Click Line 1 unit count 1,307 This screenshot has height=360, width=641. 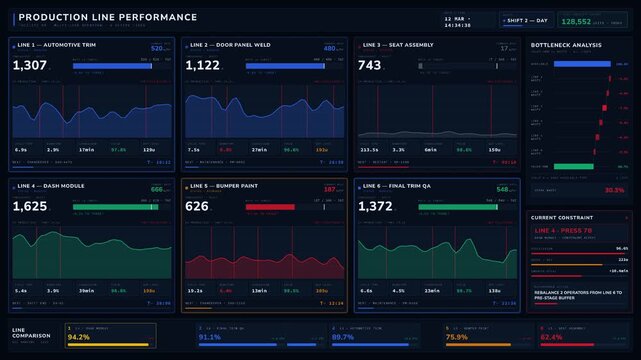pyautogui.click(x=30, y=65)
